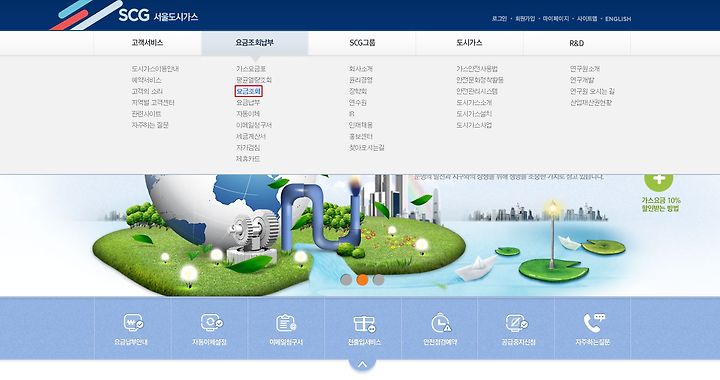Open the 도시가스 main menu
Viewport: 720px width, 380px height.
pos(469,43)
